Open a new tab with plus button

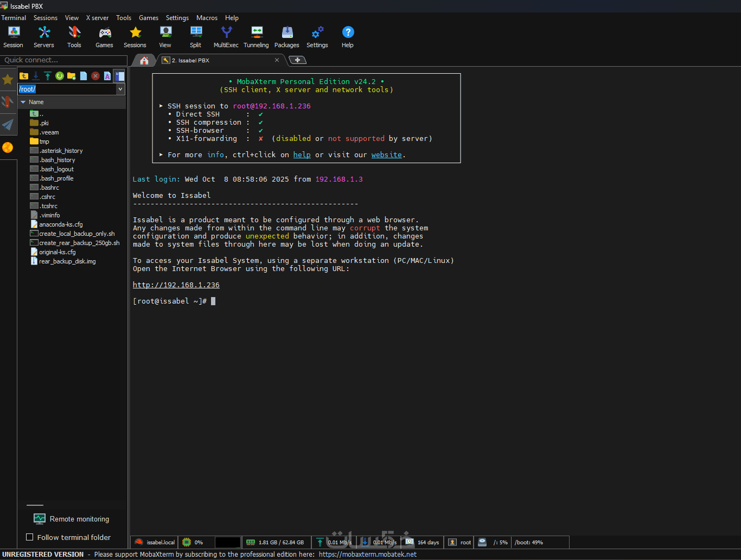pyautogui.click(x=297, y=60)
